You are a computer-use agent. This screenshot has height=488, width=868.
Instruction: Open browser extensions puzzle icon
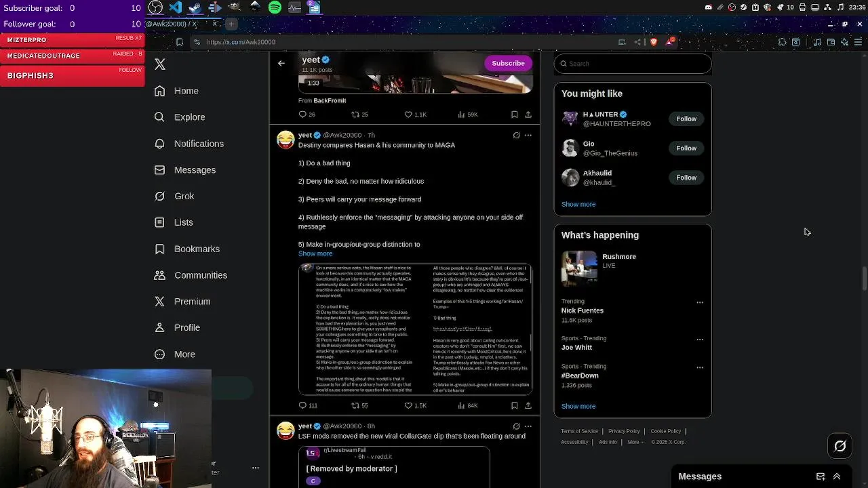pyautogui.click(x=783, y=42)
